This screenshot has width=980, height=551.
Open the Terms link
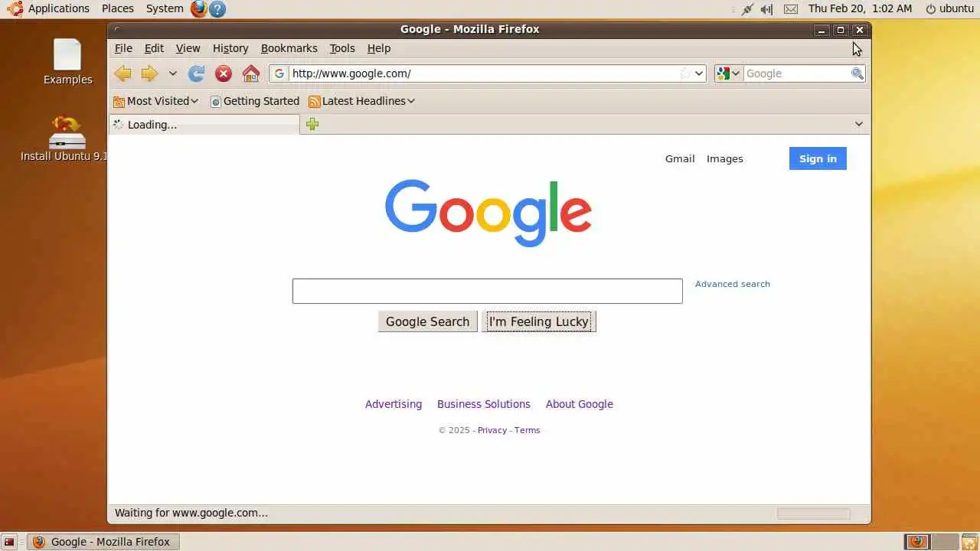528,430
